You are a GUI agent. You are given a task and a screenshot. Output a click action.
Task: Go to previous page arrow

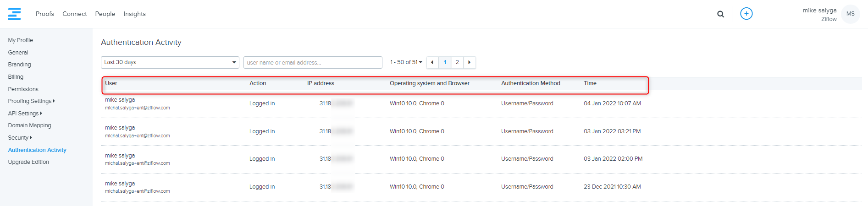click(x=432, y=62)
